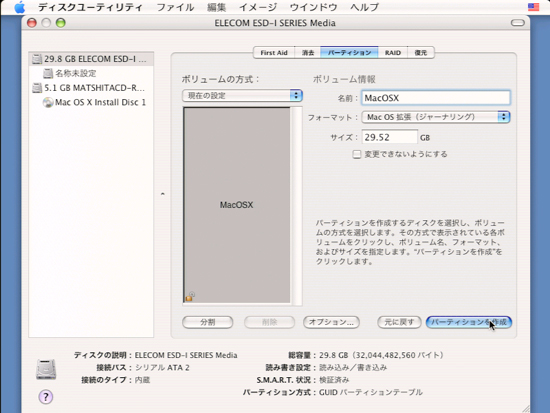The height and width of the screenshot is (413, 550).
Task: Open the ボリュームの方式 popup menu
Action: click(x=242, y=95)
